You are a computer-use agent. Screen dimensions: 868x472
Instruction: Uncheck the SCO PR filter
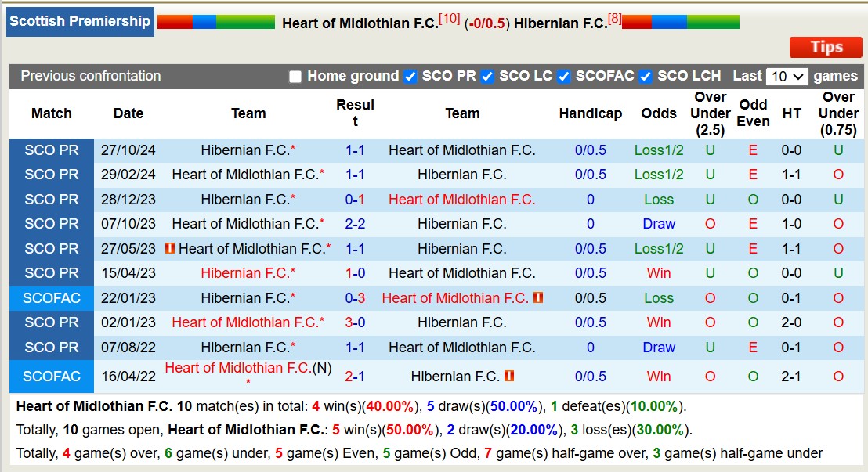click(410, 77)
